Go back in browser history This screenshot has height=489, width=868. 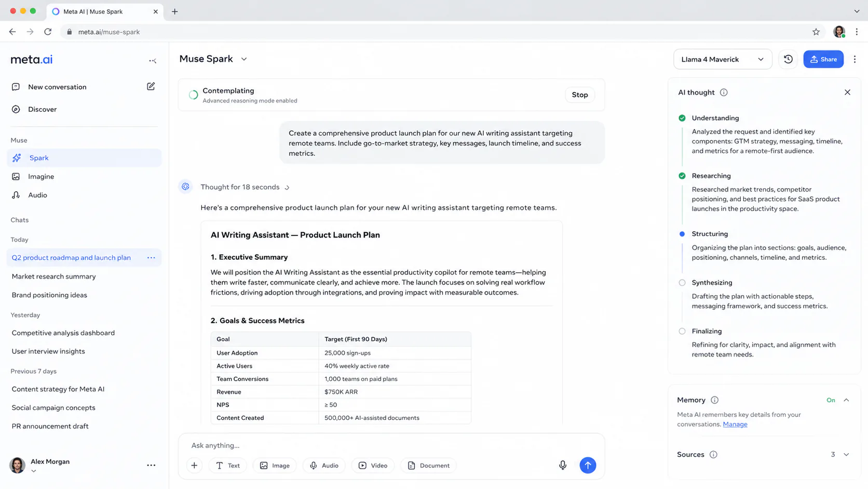12,32
